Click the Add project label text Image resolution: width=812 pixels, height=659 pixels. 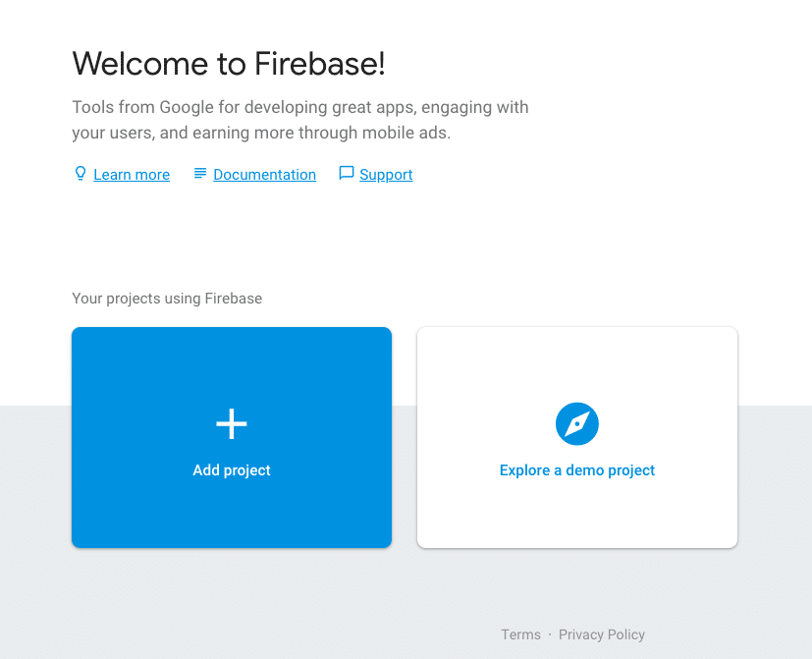[232, 470]
